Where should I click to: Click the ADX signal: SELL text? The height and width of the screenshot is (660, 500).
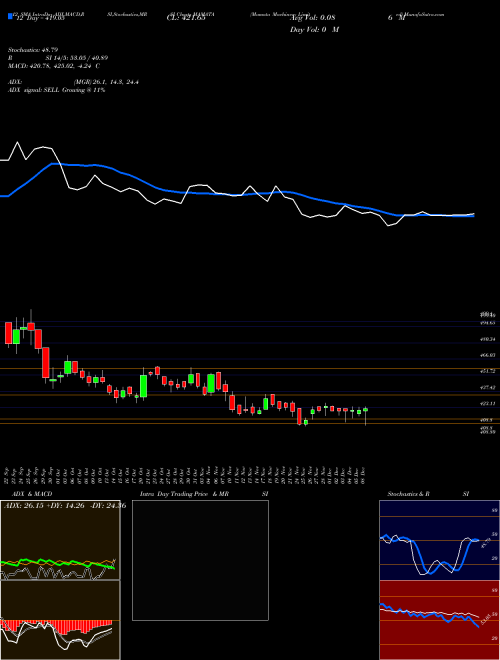56,90
